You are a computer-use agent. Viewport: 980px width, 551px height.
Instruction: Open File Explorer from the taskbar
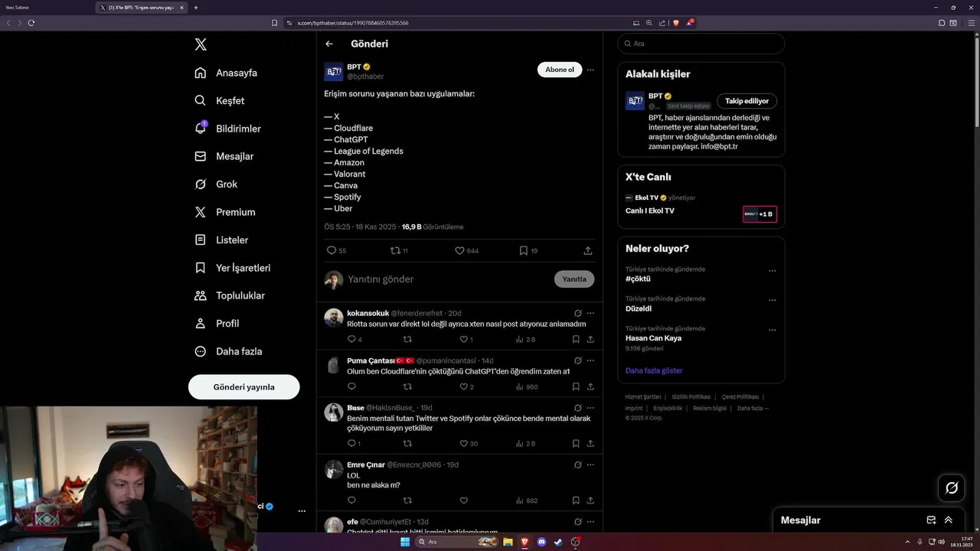[508, 542]
